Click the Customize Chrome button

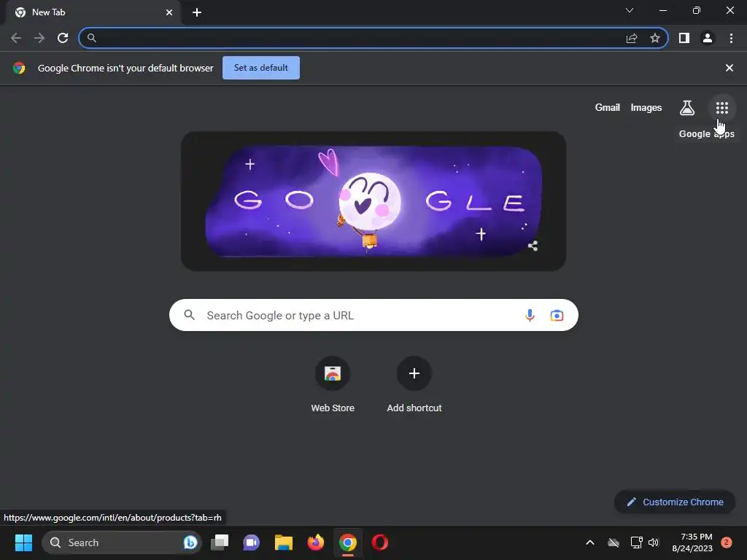click(675, 502)
